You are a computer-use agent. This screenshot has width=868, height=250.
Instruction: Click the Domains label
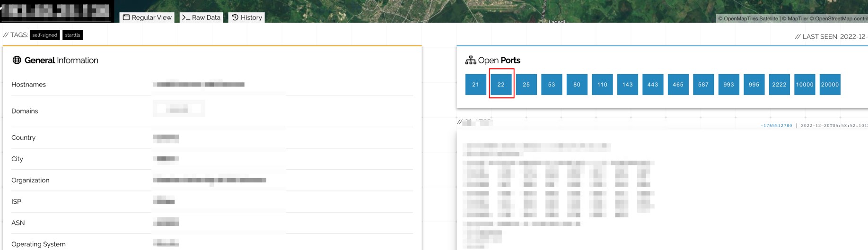(25, 111)
